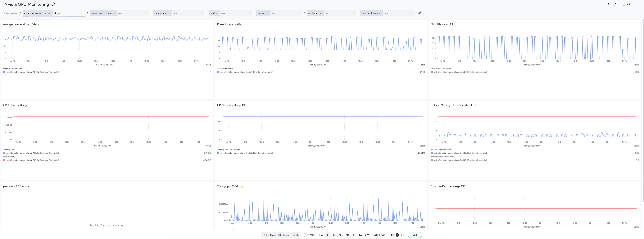
Task: Click the Memory Used Percentage value '25.51 %'
Action: 421,153
